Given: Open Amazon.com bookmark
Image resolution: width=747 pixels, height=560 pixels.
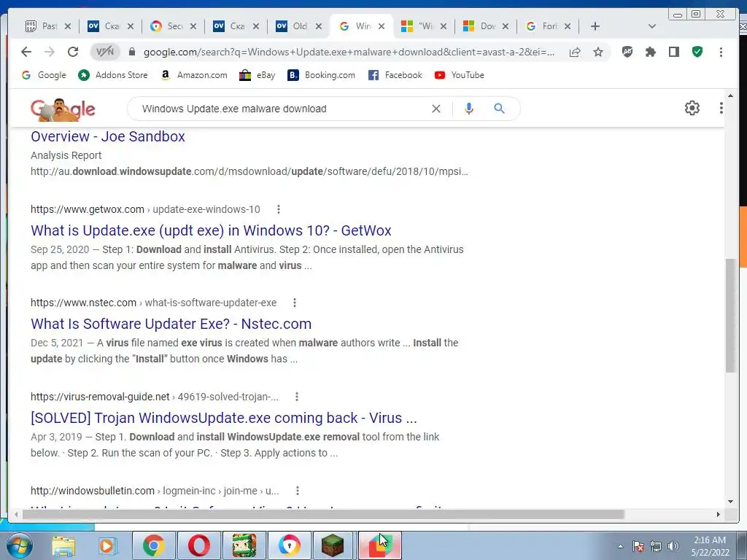Looking at the screenshot, I should [194, 75].
